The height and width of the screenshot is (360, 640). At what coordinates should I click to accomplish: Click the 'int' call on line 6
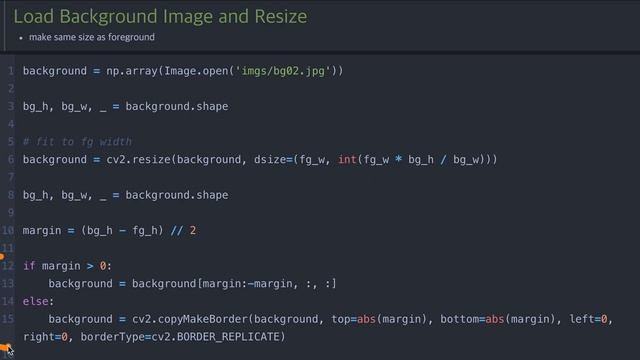pos(347,160)
